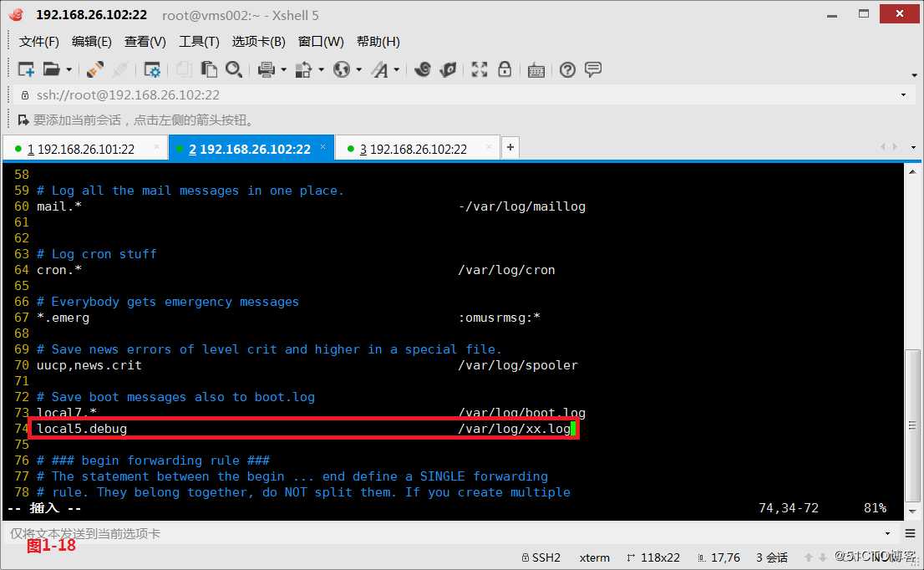
Task: Open the 帮助(H) menu
Action: point(378,41)
